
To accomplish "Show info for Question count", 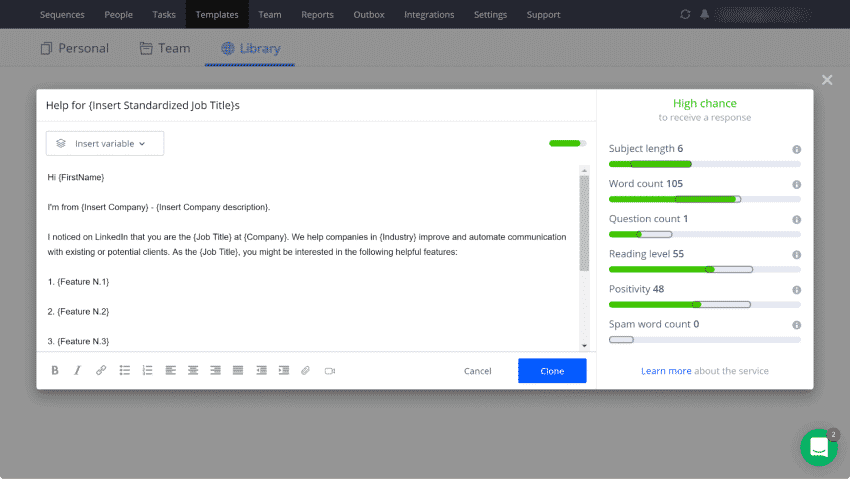I will pos(796,220).
